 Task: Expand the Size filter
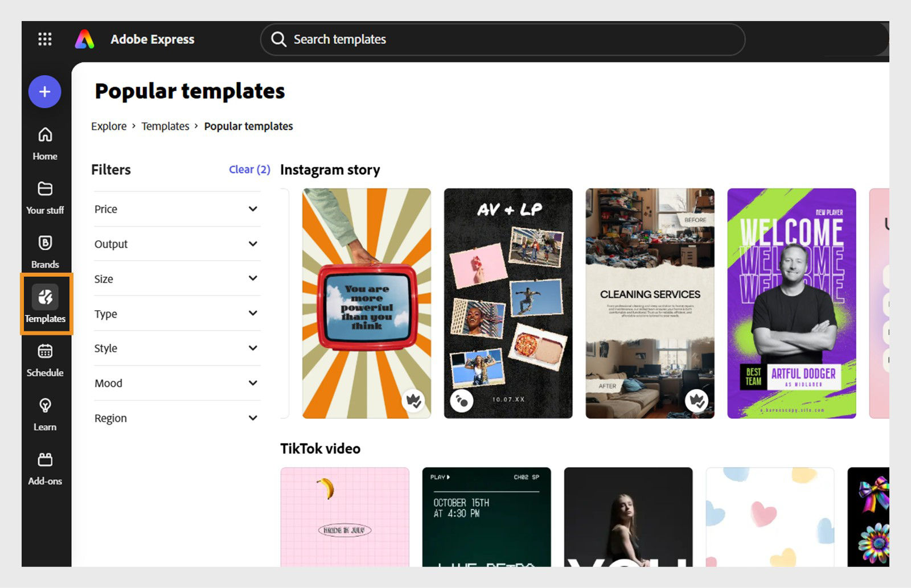point(177,278)
